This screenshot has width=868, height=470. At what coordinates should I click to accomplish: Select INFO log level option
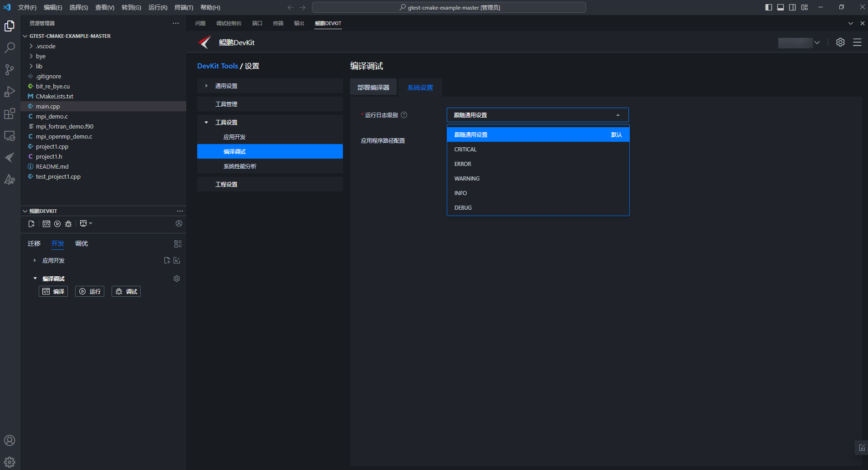tap(538, 193)
